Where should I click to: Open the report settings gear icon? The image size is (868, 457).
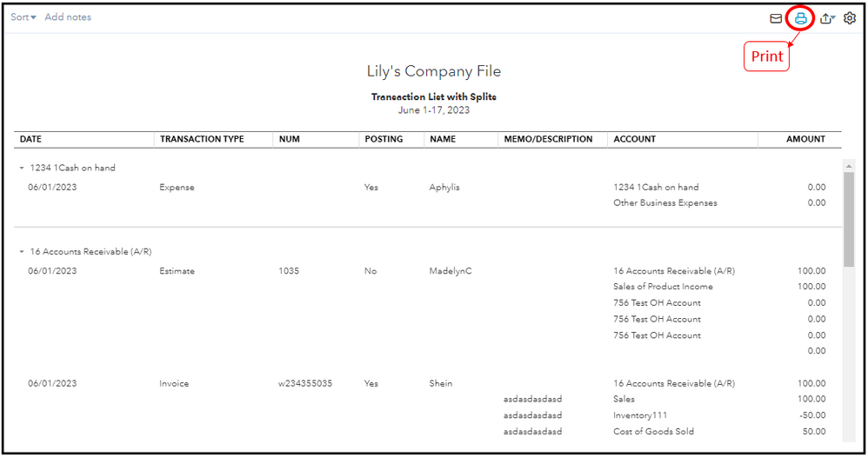click(x=849, y=18)
